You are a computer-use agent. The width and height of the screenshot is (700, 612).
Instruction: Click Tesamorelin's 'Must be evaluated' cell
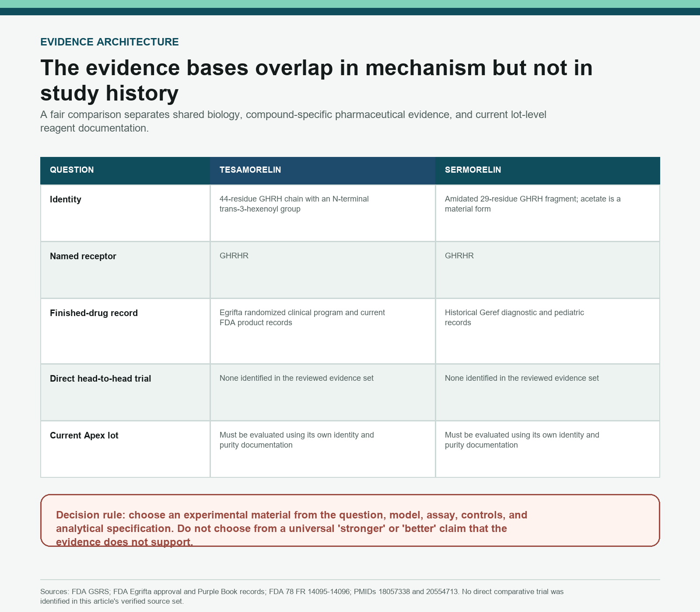click(323, 449)
